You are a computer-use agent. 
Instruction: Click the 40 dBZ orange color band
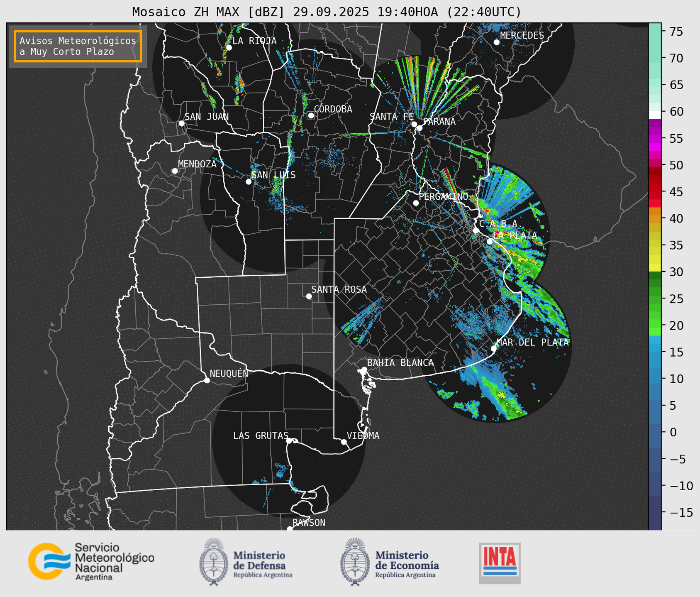click(655, 218)
